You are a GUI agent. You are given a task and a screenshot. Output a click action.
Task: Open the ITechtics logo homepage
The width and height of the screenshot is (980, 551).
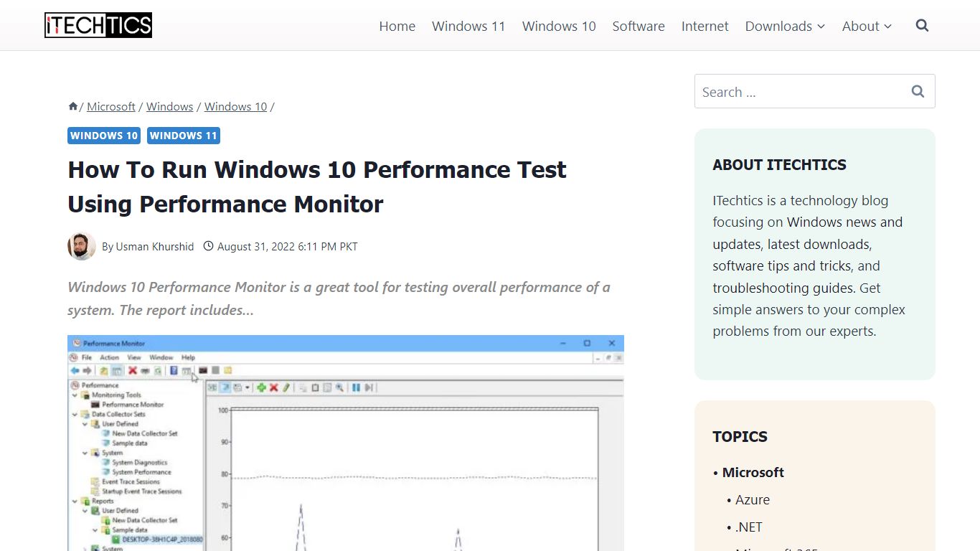(x=98, y=25)
